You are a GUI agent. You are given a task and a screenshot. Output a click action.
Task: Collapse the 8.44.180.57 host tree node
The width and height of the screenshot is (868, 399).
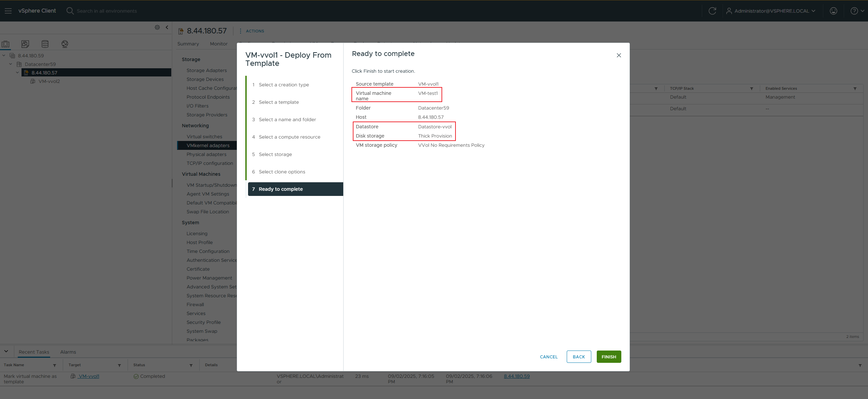pyautogui.click(x=17, y=72)
